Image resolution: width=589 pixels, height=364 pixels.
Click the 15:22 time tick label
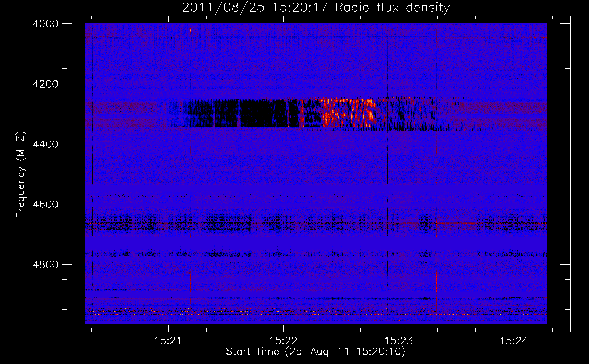[x=283, y=341]
